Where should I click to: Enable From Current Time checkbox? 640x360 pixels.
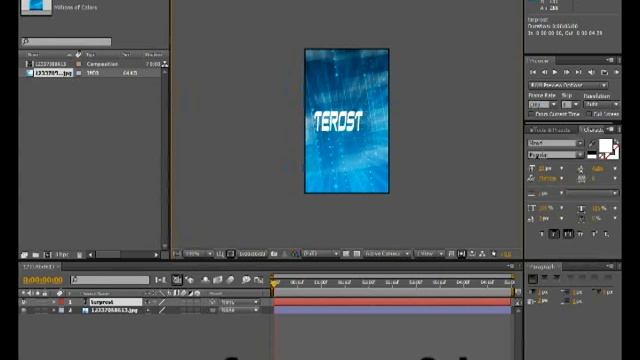tap(531, 114)
